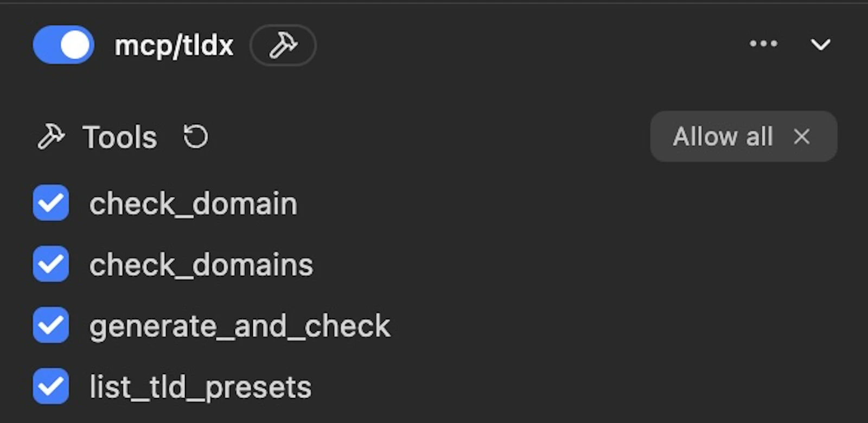Disable the mcp/tldx server switch

click(63, 45)
